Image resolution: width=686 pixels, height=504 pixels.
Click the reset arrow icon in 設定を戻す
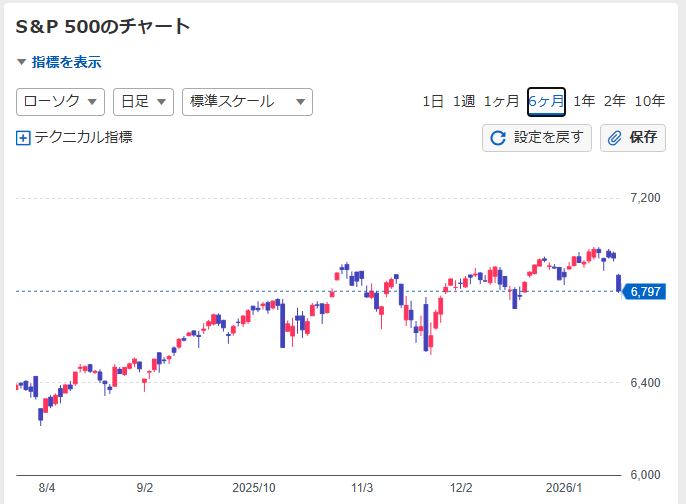click(498, 138)
